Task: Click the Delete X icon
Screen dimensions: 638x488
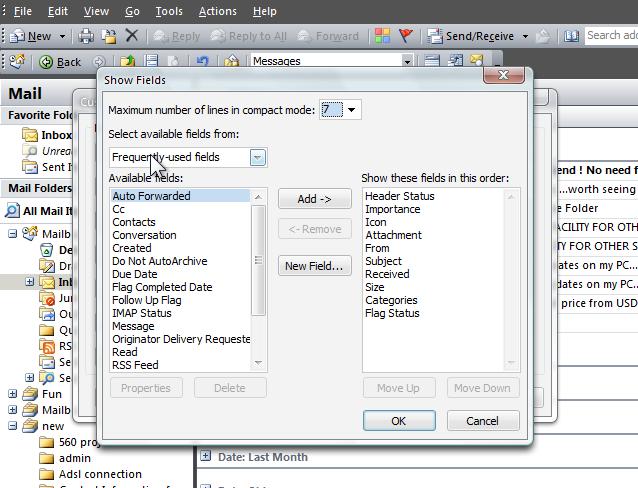Action: [131, 35]
